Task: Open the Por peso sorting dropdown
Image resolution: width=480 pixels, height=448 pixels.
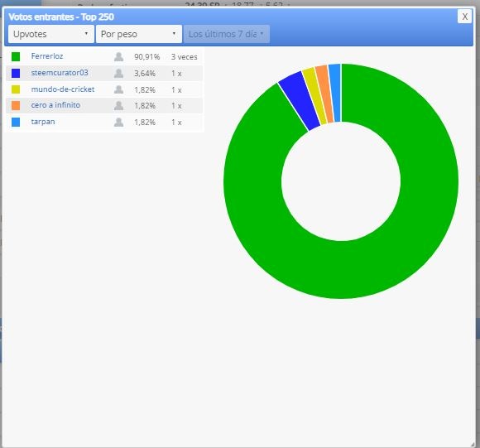Action: [x=139, y=34]
